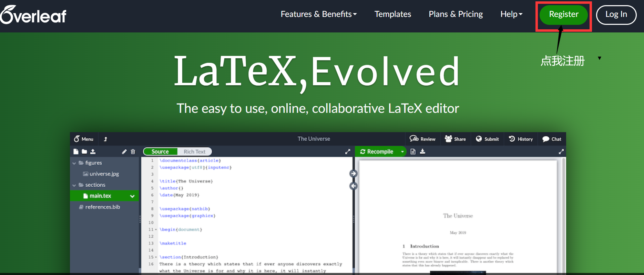Click the trash delete icon

133,151
